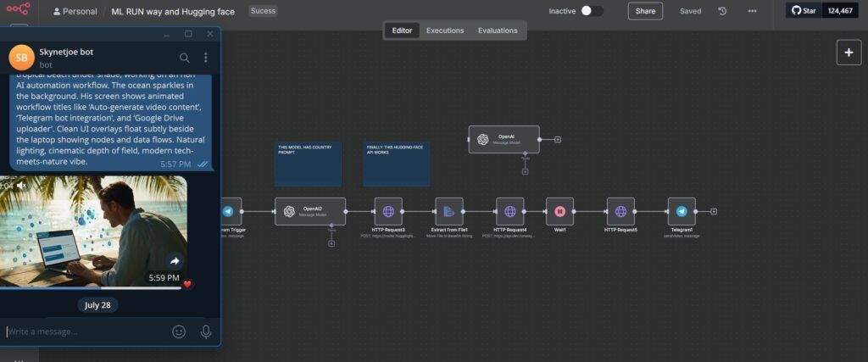Open the Wait1 node
Viewport: 868px width, 362px height.
(x=559, y=211)
